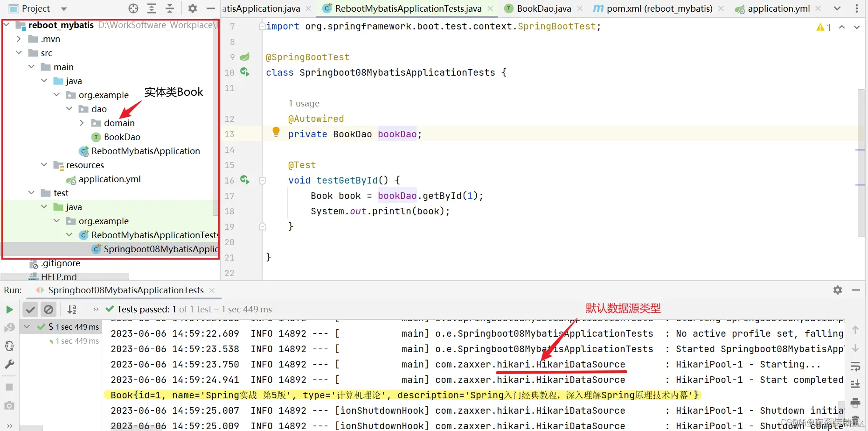This screenshot has width=868, height=431.
Task: Run the test class from line 10 gutter
Action: point(245,72)
